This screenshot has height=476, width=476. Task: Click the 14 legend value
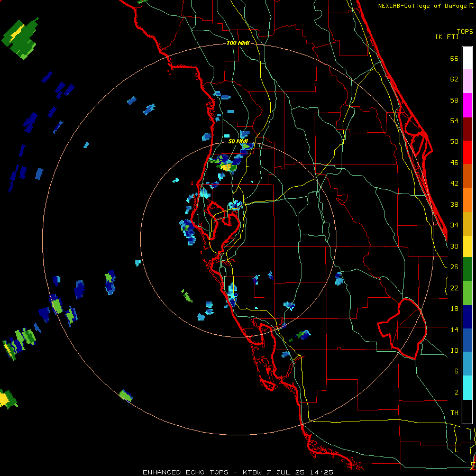point(454,329)
